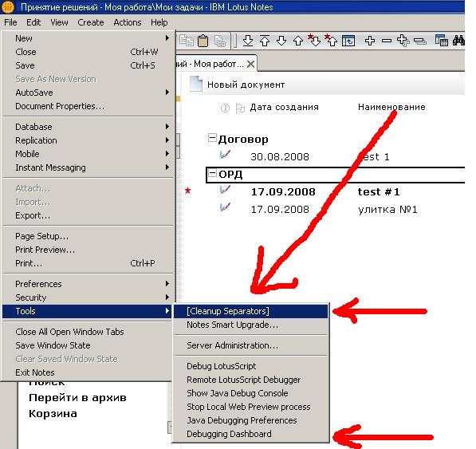Choose Stop Local Web Preview process
This screenshot has width=476, height=449.
tap(250, 407)
